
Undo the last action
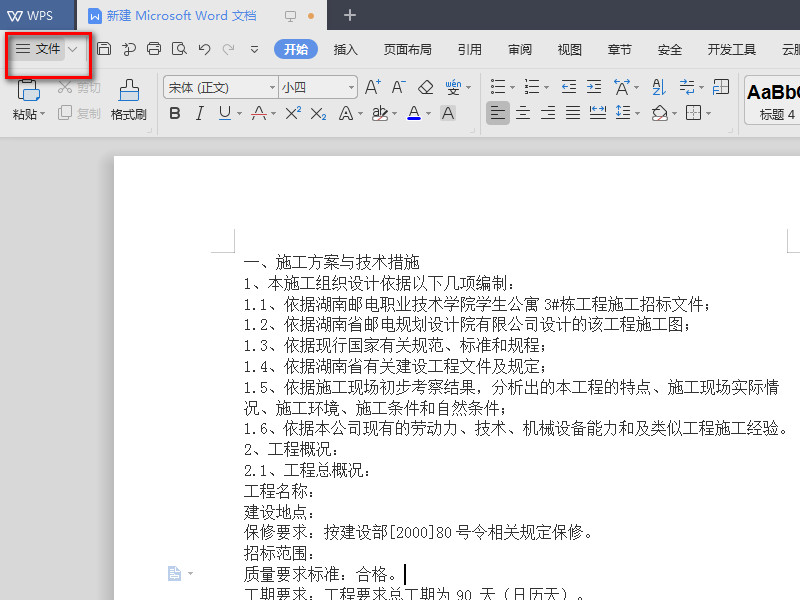pos(204,47)
